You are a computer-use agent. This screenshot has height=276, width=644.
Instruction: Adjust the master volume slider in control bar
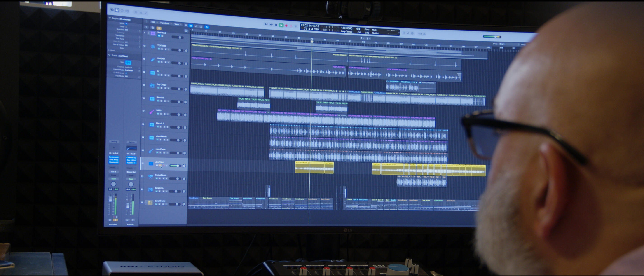(492, 37)
